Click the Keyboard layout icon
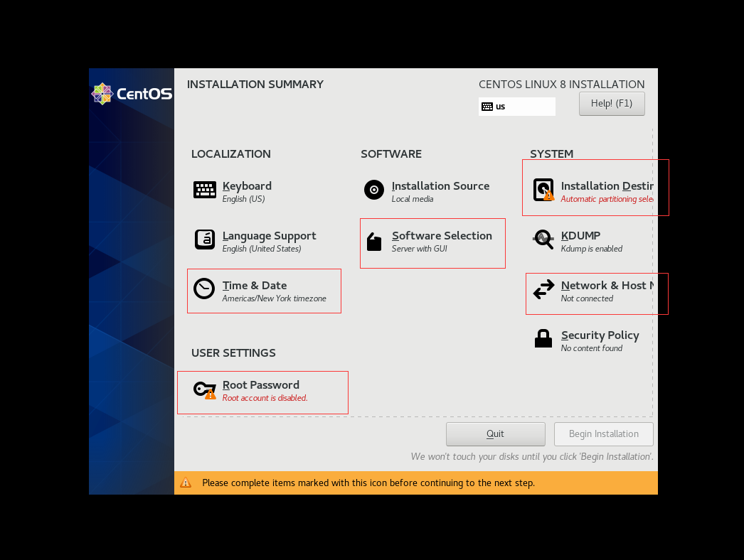This screenshot has height=560, width=744. coord(205,190)
